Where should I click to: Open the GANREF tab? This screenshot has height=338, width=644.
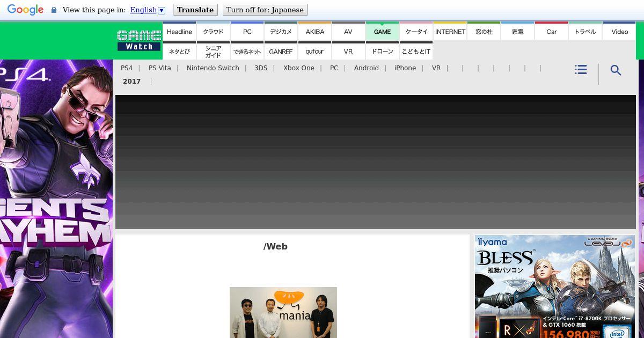pos(281,50)
